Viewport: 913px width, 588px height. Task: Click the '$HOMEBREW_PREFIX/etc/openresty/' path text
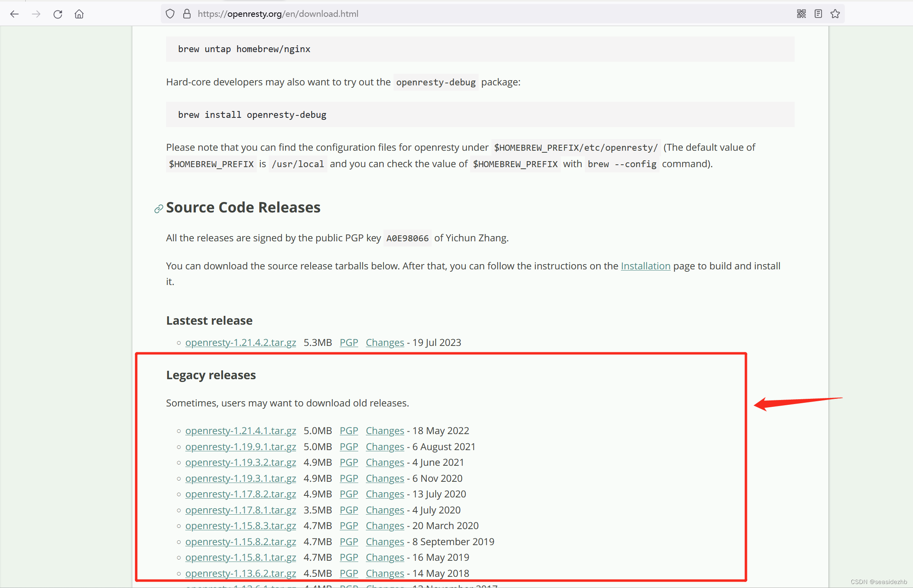(x=576, y=148)
